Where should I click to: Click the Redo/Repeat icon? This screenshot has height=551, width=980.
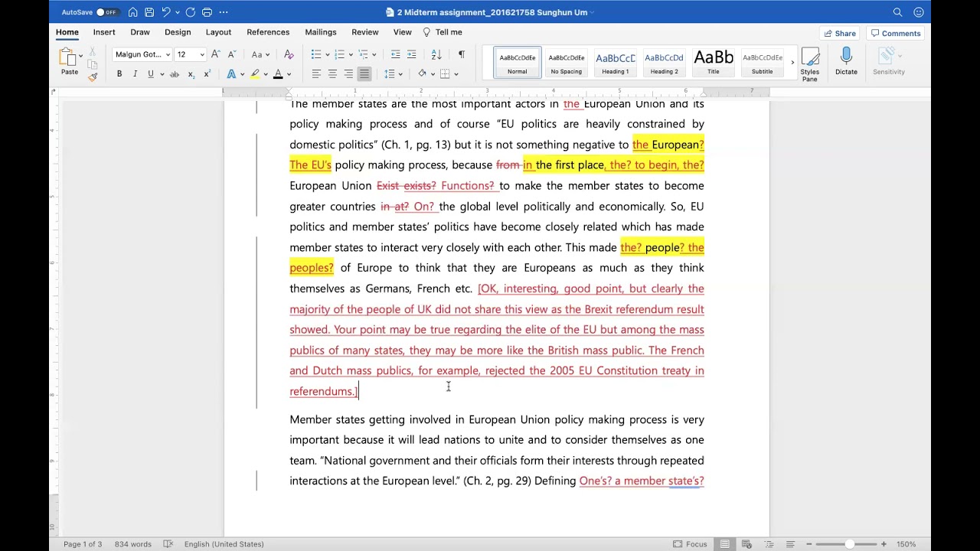click(x=190, y=12)
